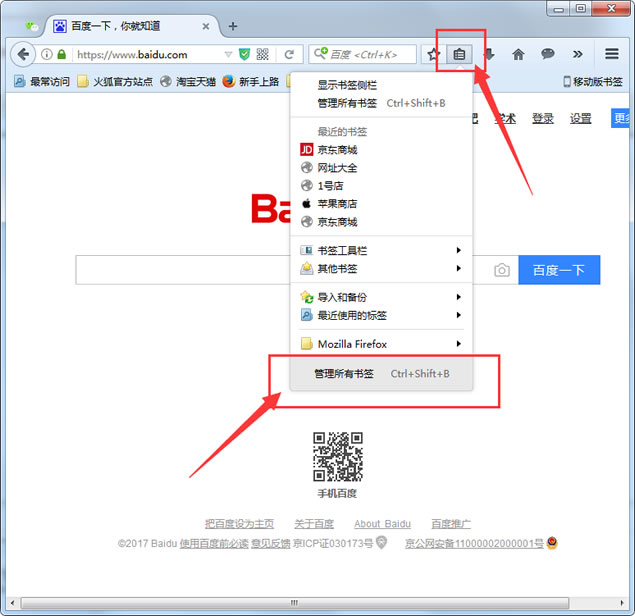Open downloads with the down arrow icon
Viewport: 635px width, 616px height.
(x=489, y=54)
